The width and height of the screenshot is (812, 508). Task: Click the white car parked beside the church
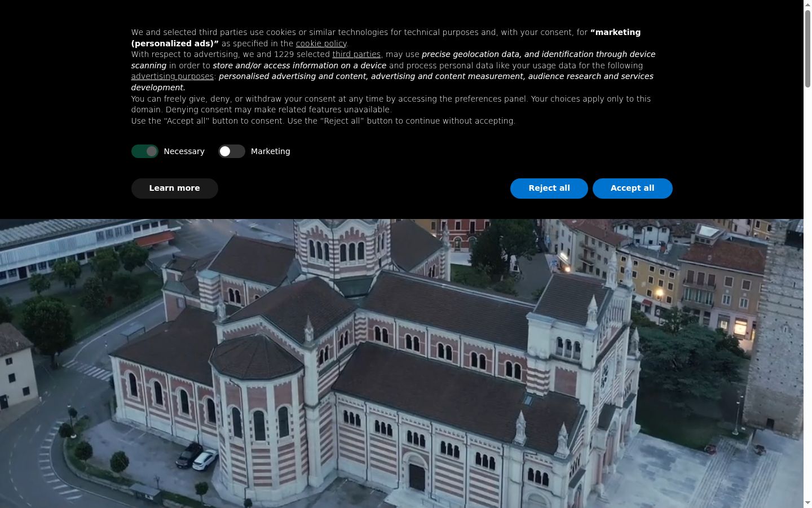point(204,459)
